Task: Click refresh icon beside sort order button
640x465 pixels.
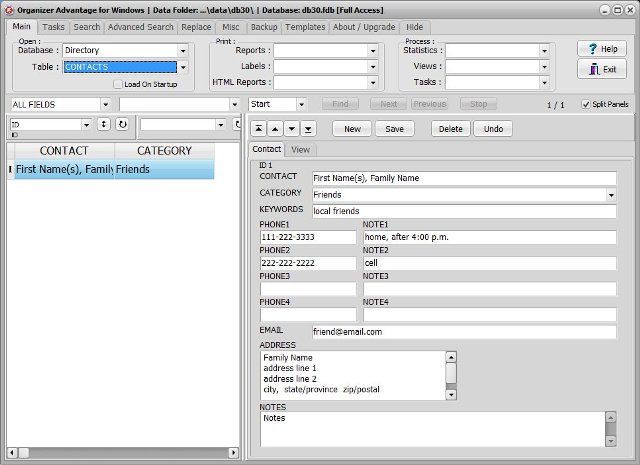Action: click(122, 124)
